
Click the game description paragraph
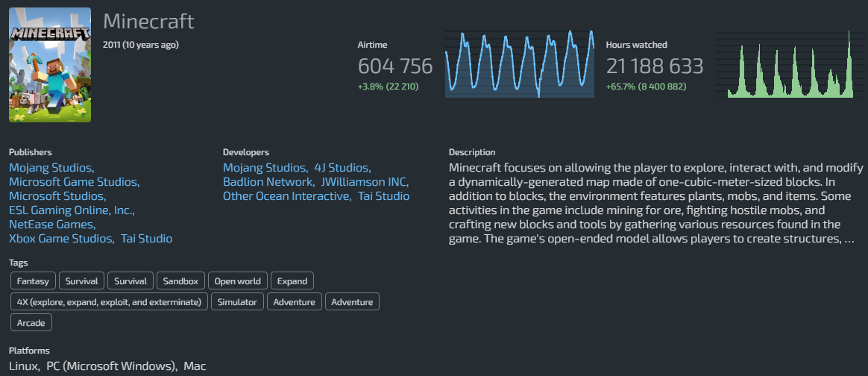(x=656, y=203)
